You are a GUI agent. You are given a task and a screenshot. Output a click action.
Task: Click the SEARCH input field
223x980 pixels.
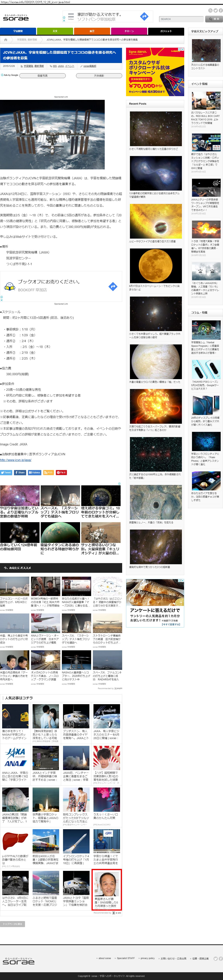coord(181,19)
